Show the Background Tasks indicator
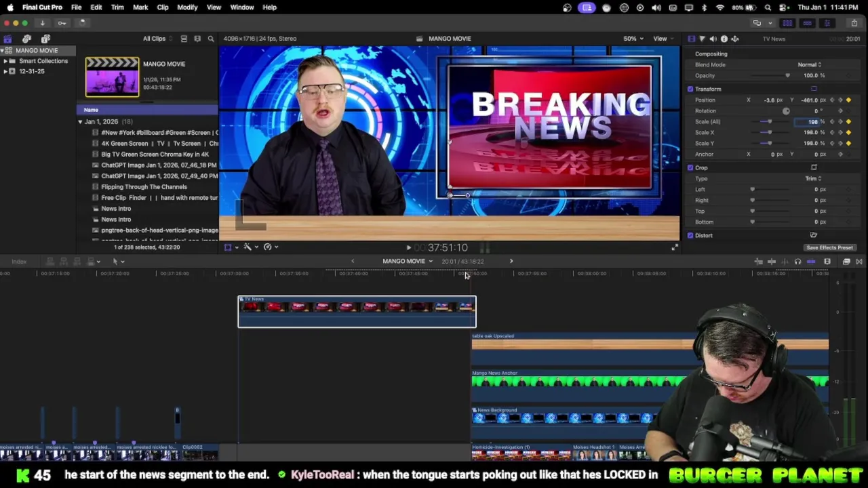 (82, 23)
